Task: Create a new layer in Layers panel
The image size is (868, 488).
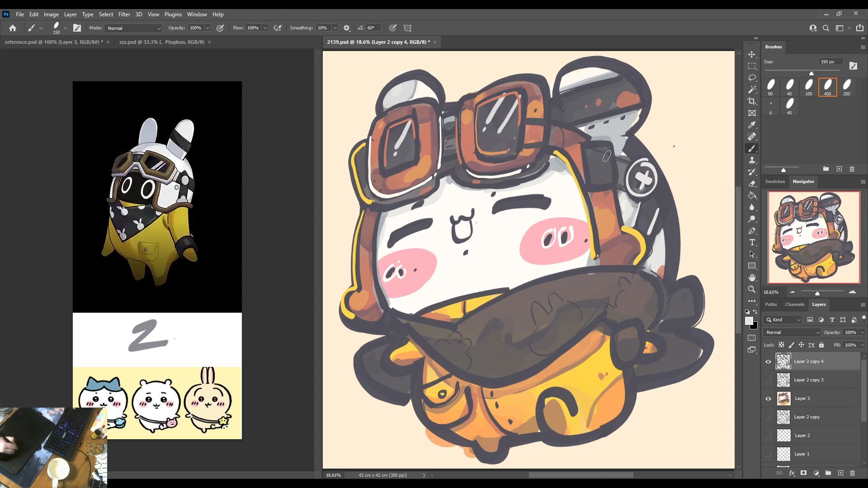Action: [x=840, y=473]
